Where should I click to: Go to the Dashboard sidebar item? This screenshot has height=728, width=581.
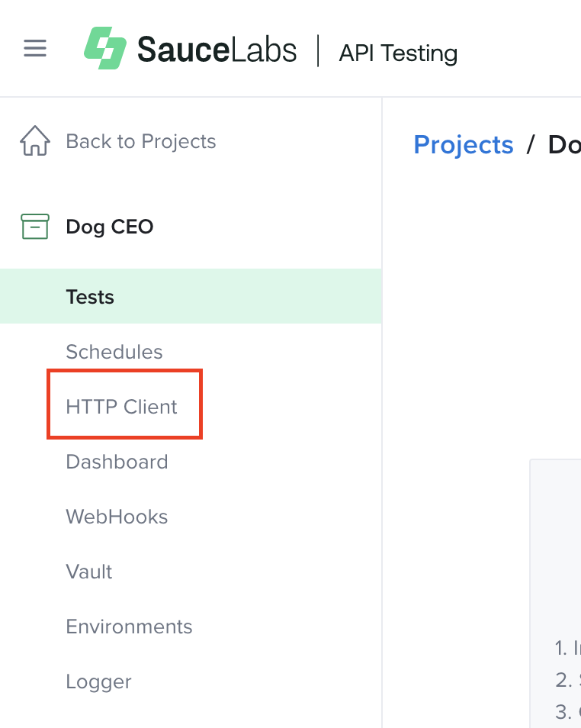pos(117,462)
